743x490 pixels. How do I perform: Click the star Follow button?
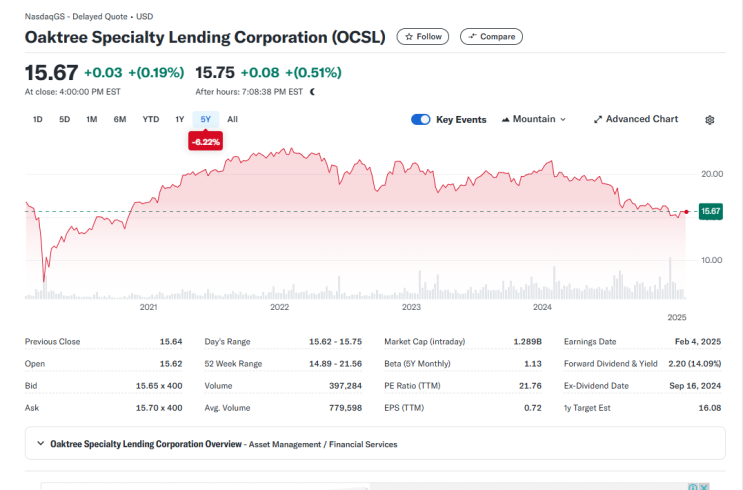(x=422, y=37)
